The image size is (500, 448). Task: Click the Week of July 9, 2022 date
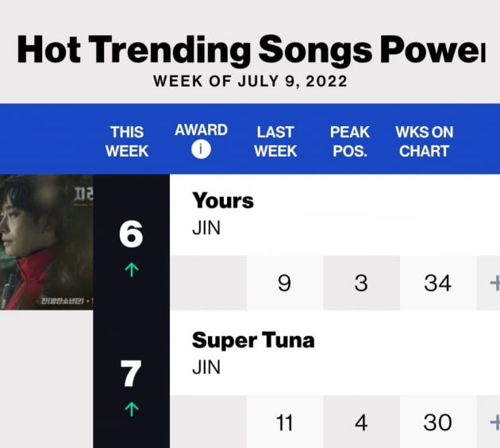click(x=250, y=81)
